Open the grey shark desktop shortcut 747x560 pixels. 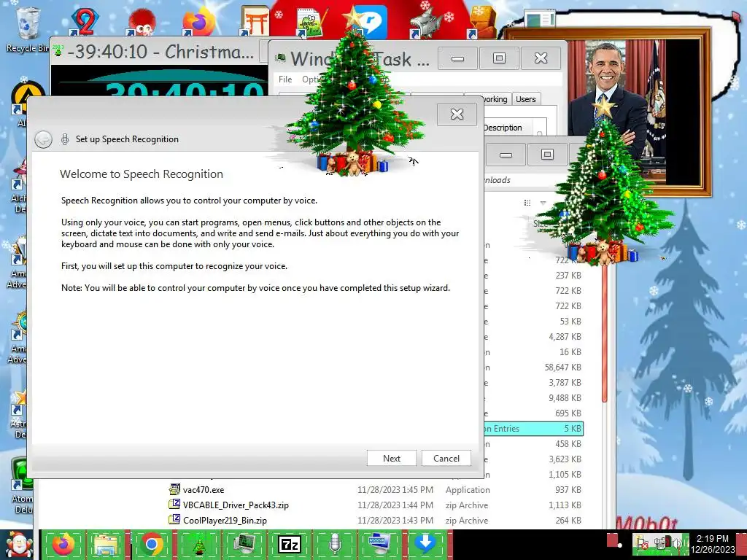pyautogui.click(x=425, y=23)
